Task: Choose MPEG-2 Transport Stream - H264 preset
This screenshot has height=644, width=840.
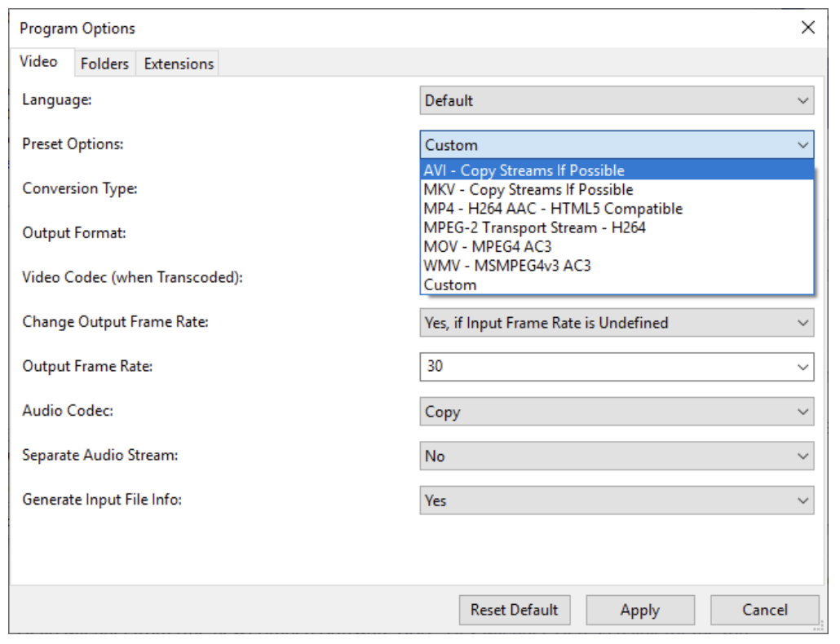Action: coord(534,227)
